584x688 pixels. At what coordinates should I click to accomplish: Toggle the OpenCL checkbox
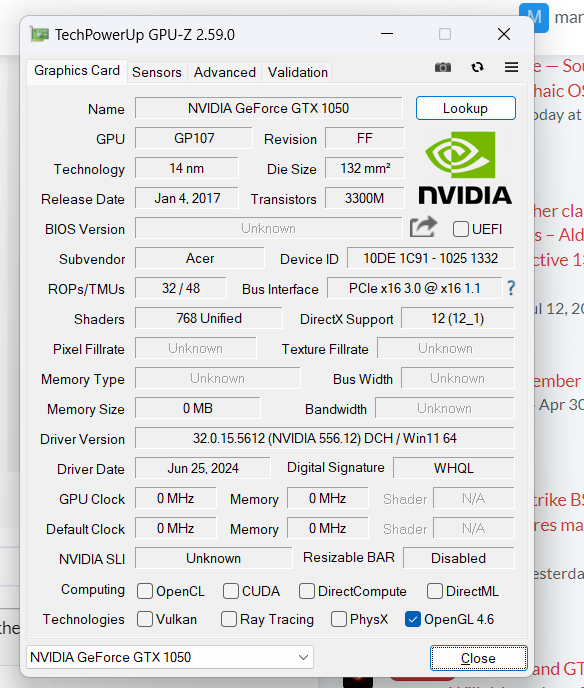[145, 591]
